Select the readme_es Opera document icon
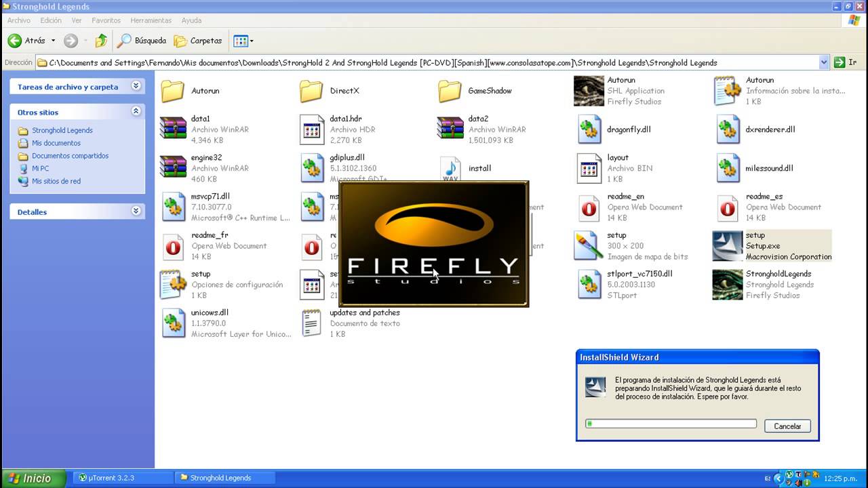 pos(728,207)
